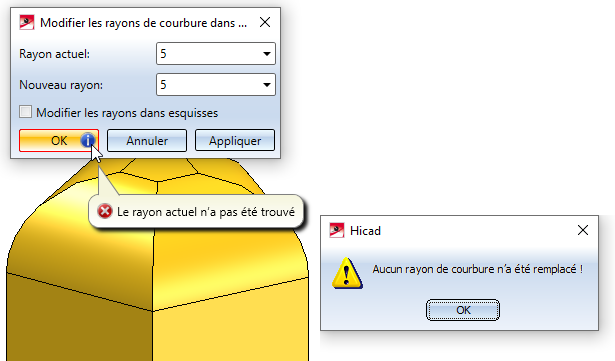Viewport: 615px width, 361px height.
Task: Click the yellow warning triangle icon
Action: [x=347, y=273]
